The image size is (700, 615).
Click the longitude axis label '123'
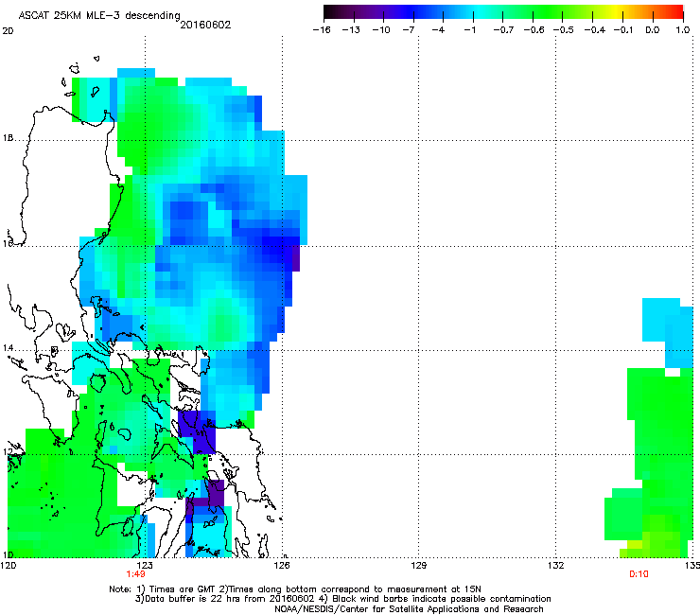pyautogui.click(x=145, y=566)
